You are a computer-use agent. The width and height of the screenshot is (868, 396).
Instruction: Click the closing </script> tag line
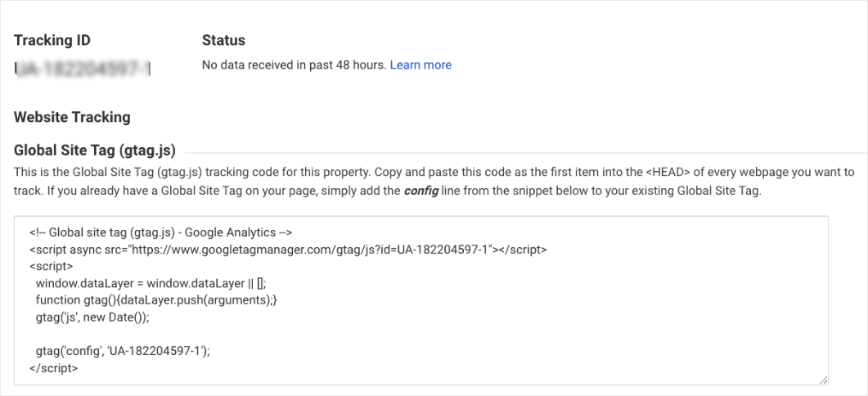54,368
